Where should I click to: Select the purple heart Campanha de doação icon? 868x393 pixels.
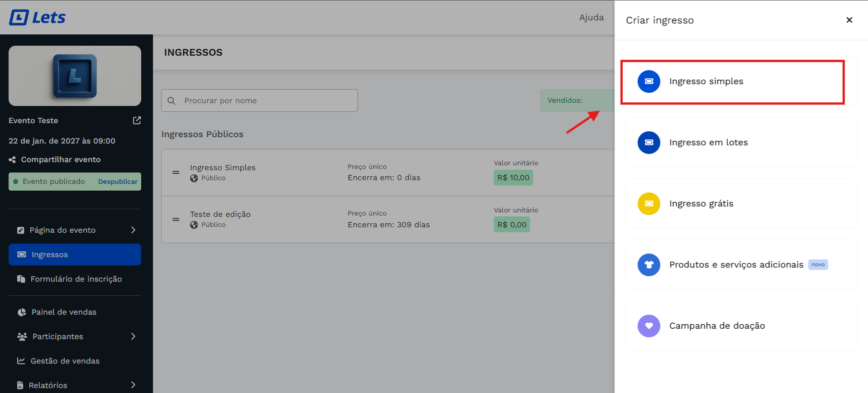(x=649, y=326)
